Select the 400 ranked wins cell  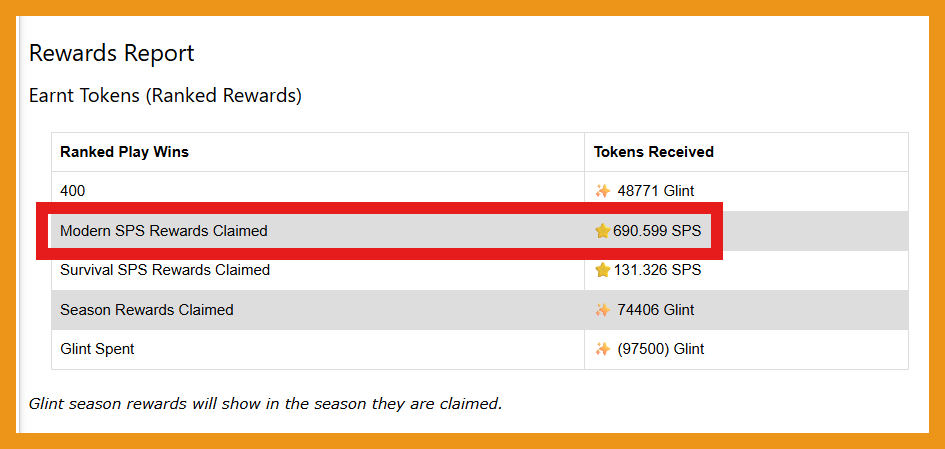(72, 191)
